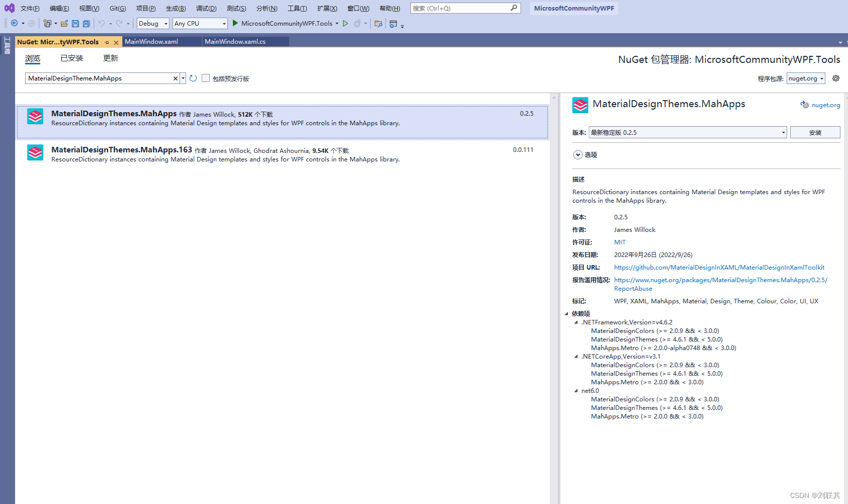848x504 pixels.
Task: Click the Undo arrow icon
Action: point(102,23)
